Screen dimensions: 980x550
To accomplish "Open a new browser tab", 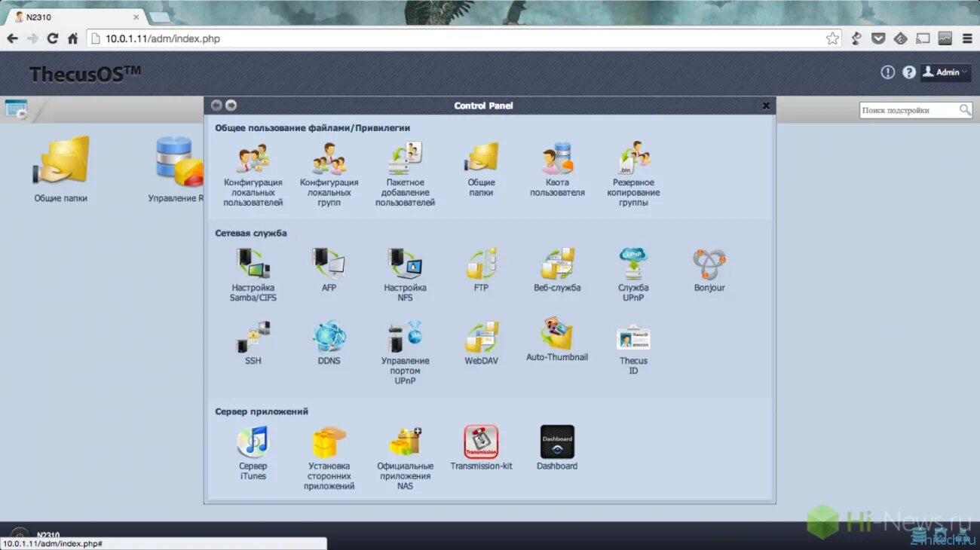I will click(160, 17).
